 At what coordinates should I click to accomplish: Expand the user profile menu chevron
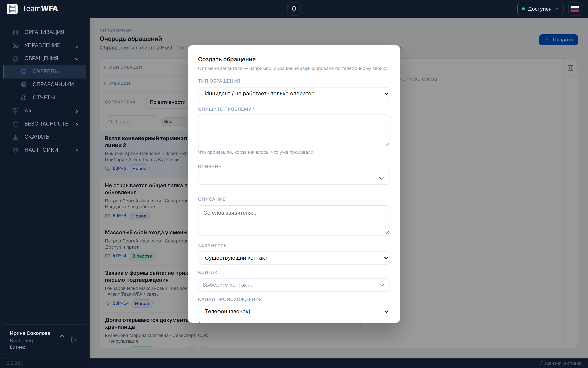pos(62,336)
